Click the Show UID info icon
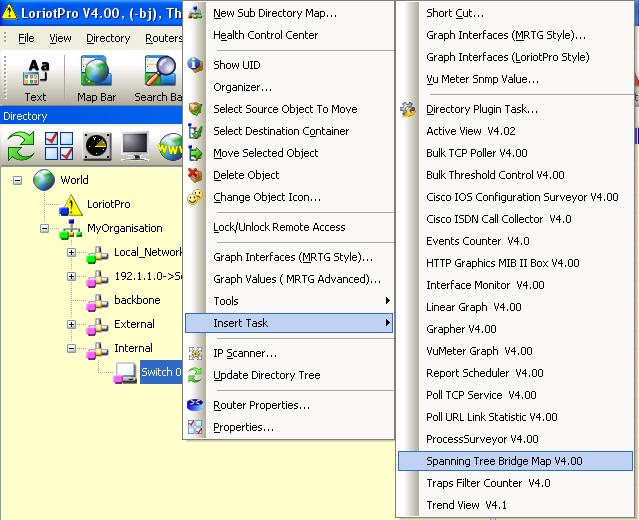This screenshot has width=639, height=520. [x=196, y=64]
